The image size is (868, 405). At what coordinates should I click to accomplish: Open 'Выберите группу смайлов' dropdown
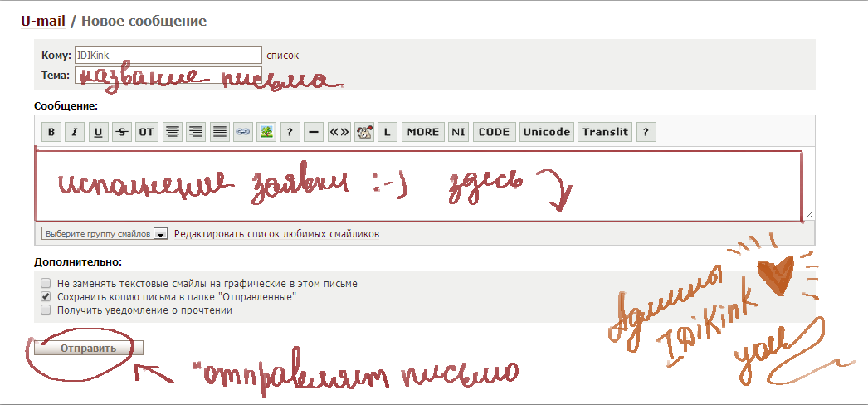pos(105,234)
